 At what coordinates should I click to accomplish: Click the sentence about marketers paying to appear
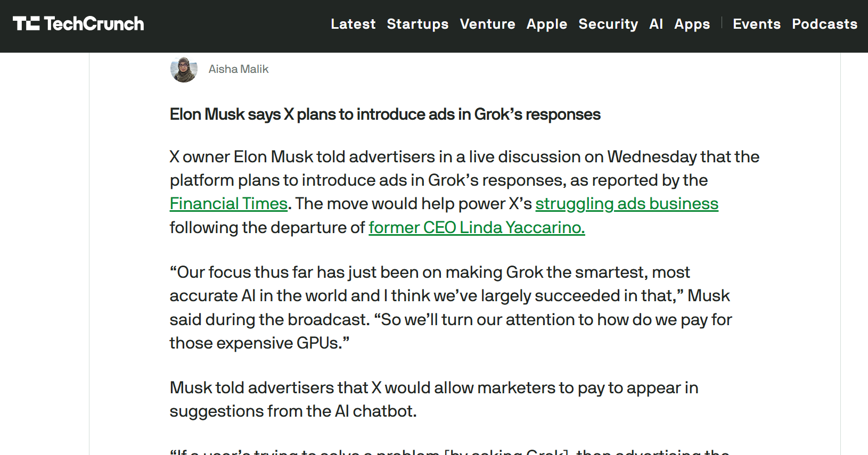[434, 399]
